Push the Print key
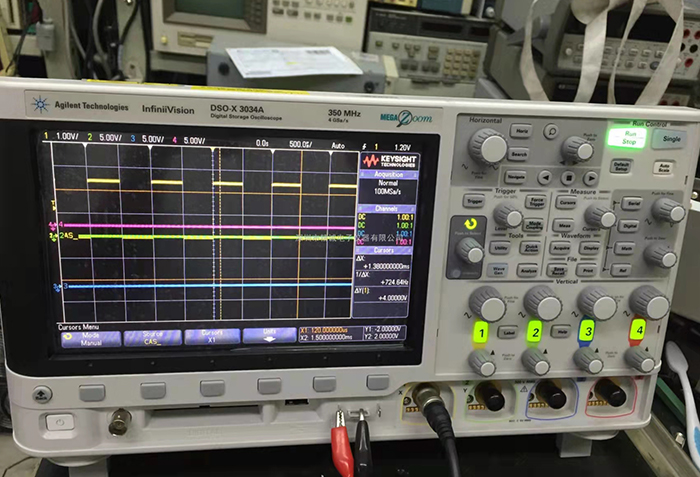The image size is (700, 477). pos(587,271)
